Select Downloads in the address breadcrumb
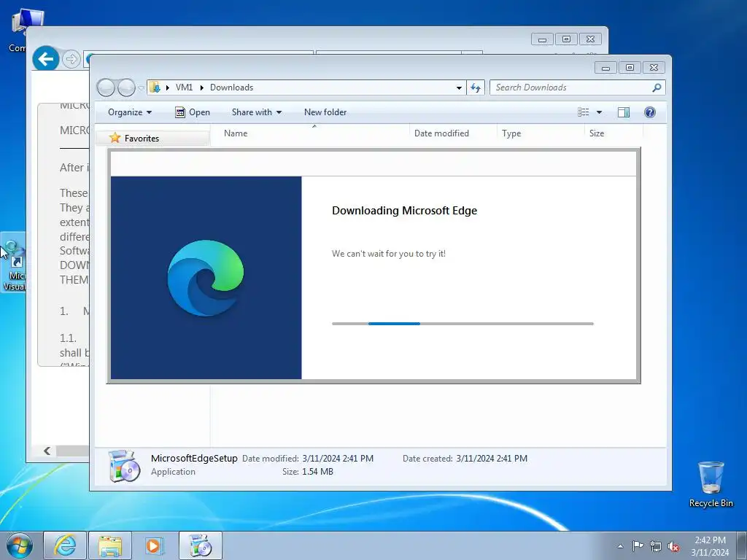This screenshot has width=747, height=560. click(x=231, y=87)
